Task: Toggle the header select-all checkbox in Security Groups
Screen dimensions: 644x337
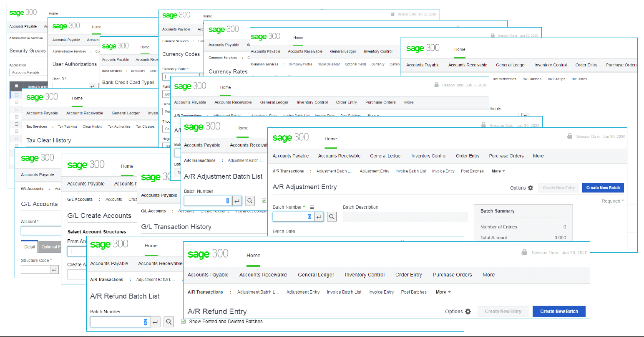Action: [16, 86]
